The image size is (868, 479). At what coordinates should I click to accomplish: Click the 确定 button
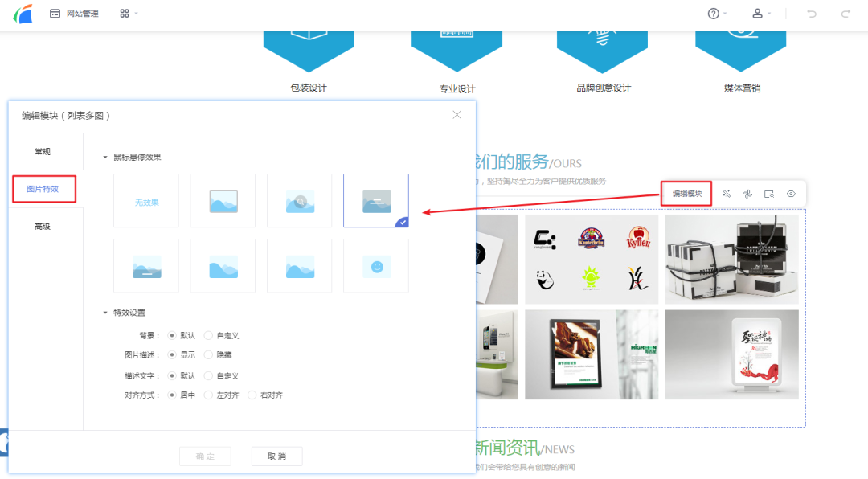pyautogui.click(x=205, y=456)
